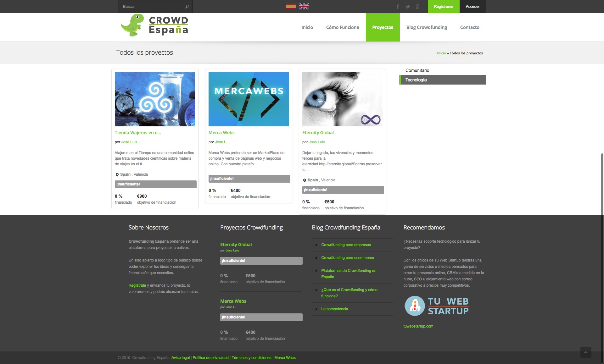The image size is (604, 364).
Task: Click the search magnifier icon
Action: (187, 7)
